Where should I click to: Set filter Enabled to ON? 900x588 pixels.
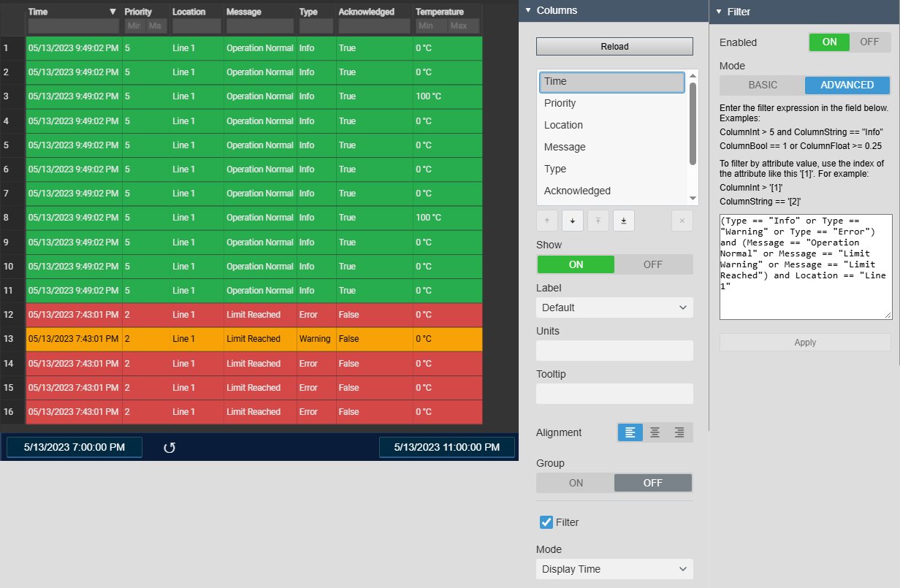[x=829, y=42]
